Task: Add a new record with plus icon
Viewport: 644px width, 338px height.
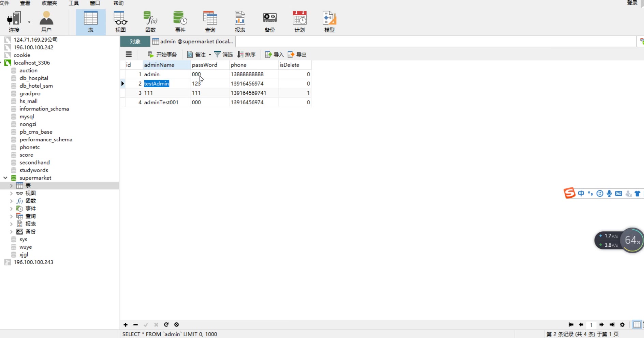Action: coord(126,325)
